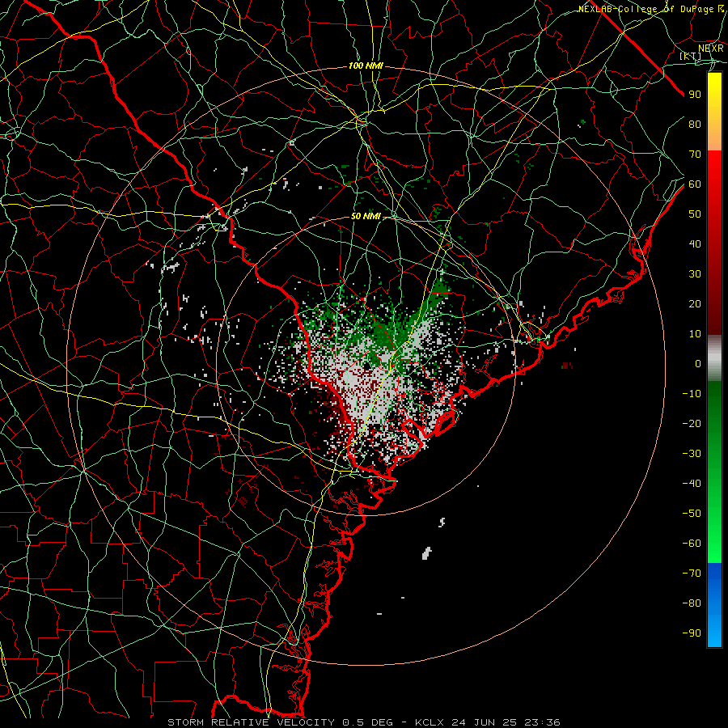
Task: Click the NEXR label above the color scale
Action: click(711, 49)
